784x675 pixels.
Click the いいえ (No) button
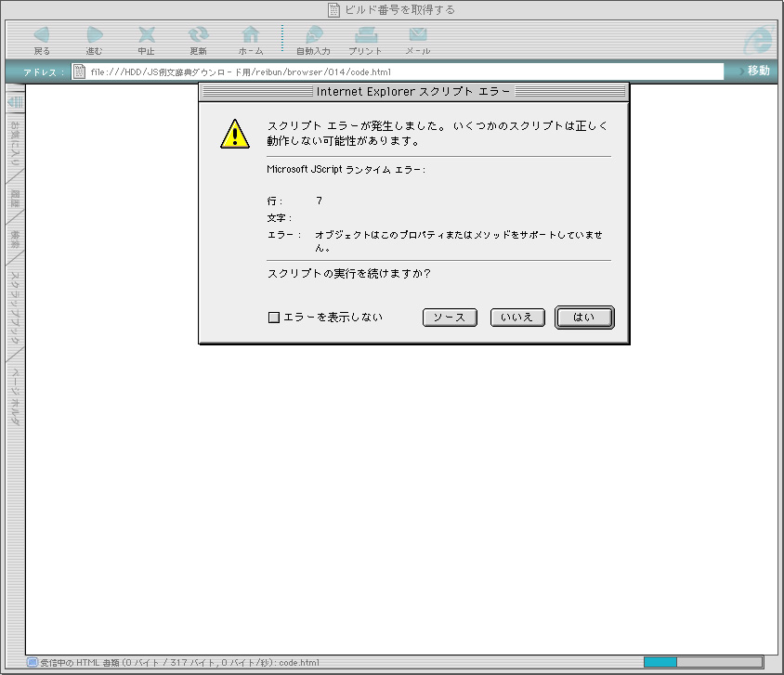[517, 318]
